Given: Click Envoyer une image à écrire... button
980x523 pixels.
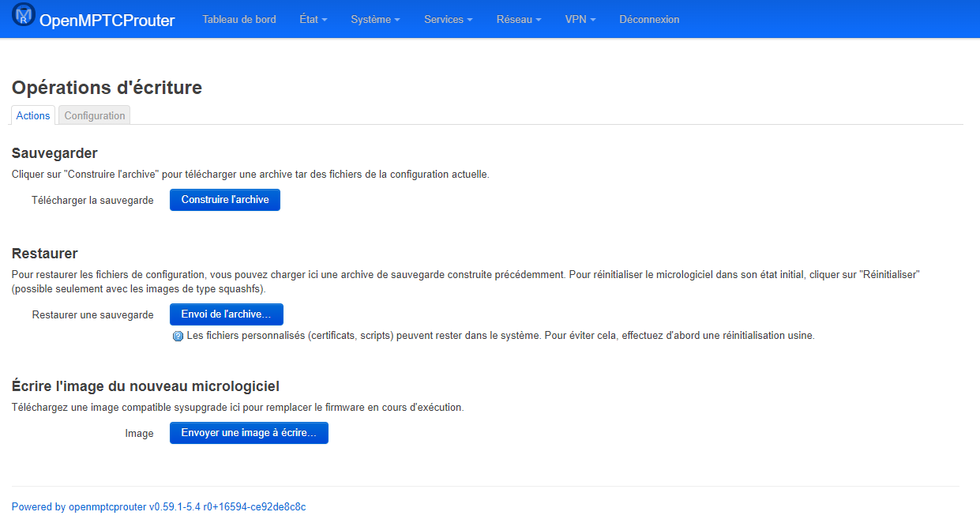Looking at the screenshot, I should (249, 433).
